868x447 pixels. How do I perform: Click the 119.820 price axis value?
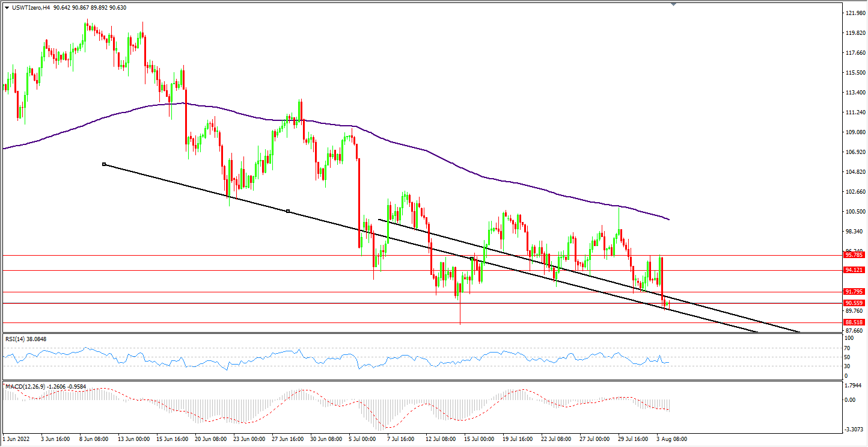click(x=855, y=33)
